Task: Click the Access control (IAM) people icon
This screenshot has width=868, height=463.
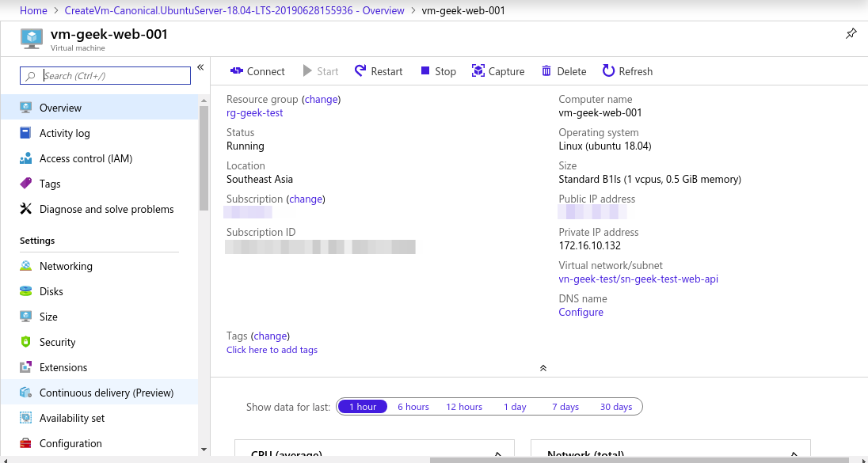Action: [x=25, y=158]
